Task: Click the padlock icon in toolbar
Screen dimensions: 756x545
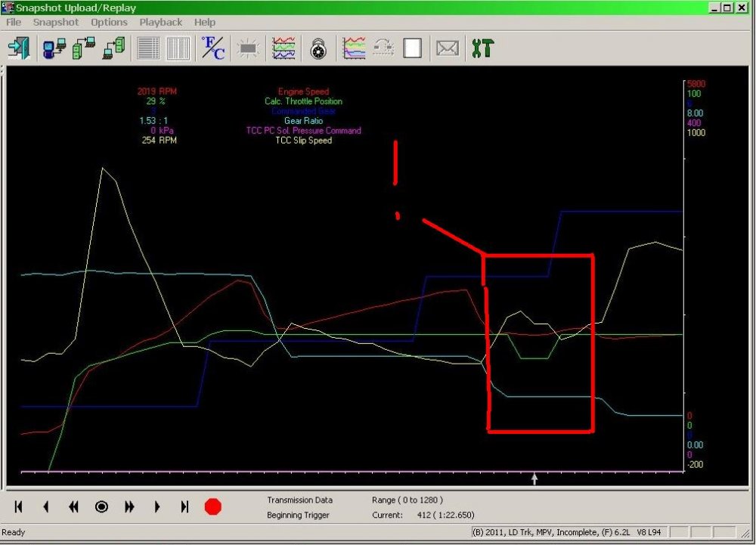Action: pos(318,48)
